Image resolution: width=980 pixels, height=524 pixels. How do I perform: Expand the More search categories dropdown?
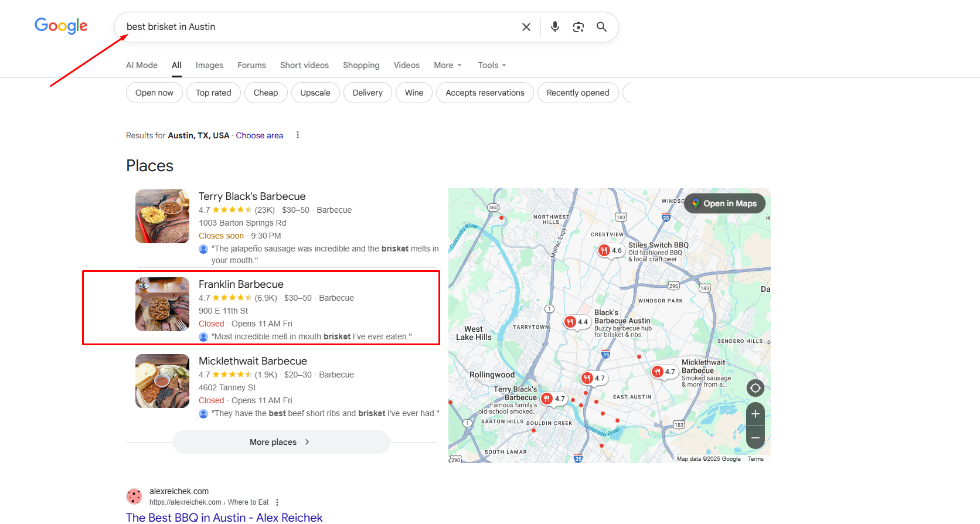coord(448,65)
